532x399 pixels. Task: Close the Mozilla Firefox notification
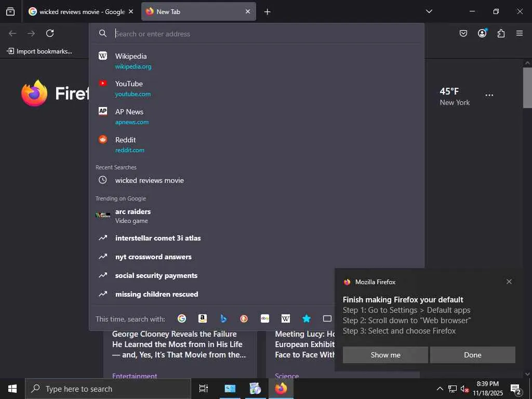pyautogui.click(x=509, y=282)
